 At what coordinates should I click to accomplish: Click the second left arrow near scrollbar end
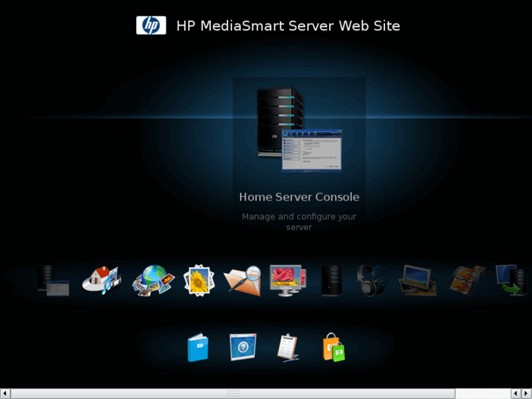point(516,394)
